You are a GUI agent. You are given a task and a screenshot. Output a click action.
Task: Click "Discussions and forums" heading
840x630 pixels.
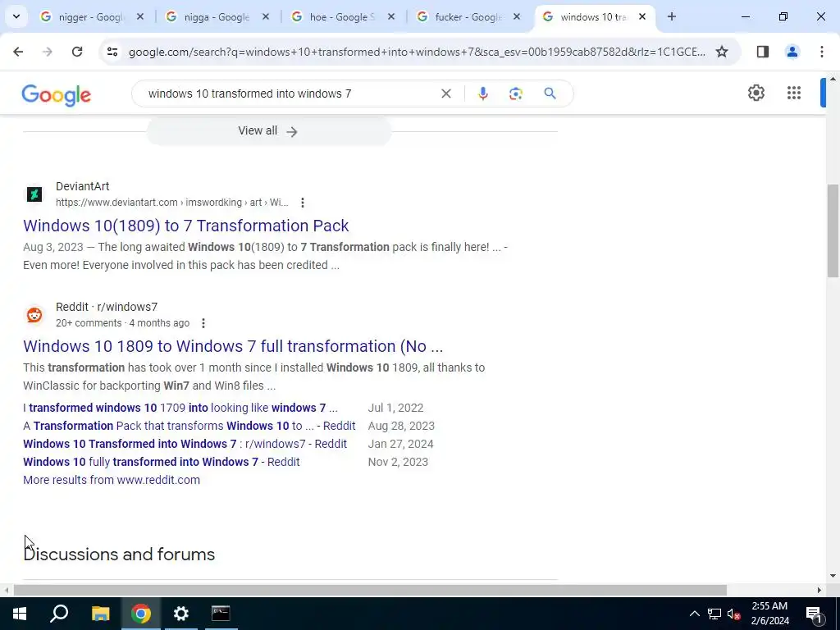pos(119,554)
